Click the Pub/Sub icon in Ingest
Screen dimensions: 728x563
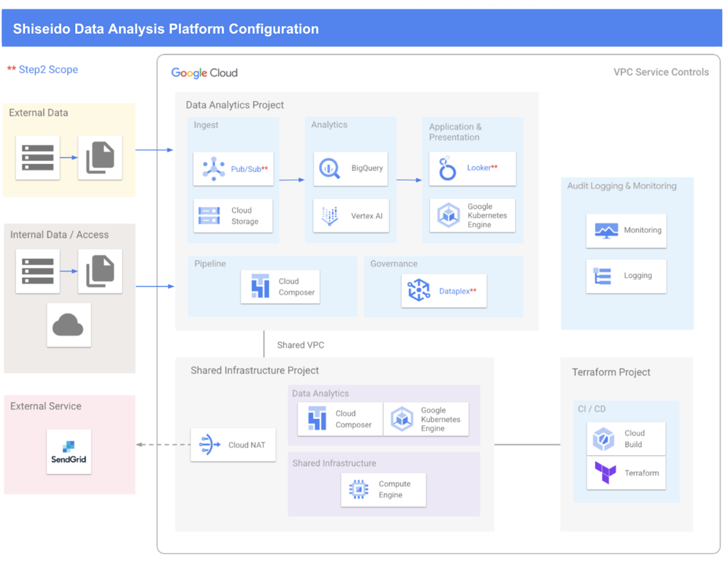click(x=213, y=169)
